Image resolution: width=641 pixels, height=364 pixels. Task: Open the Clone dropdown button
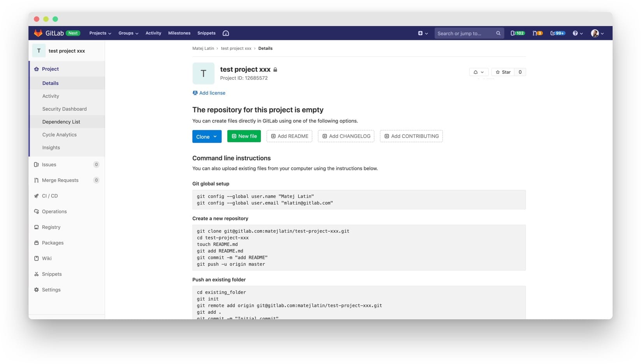[207, 136]
